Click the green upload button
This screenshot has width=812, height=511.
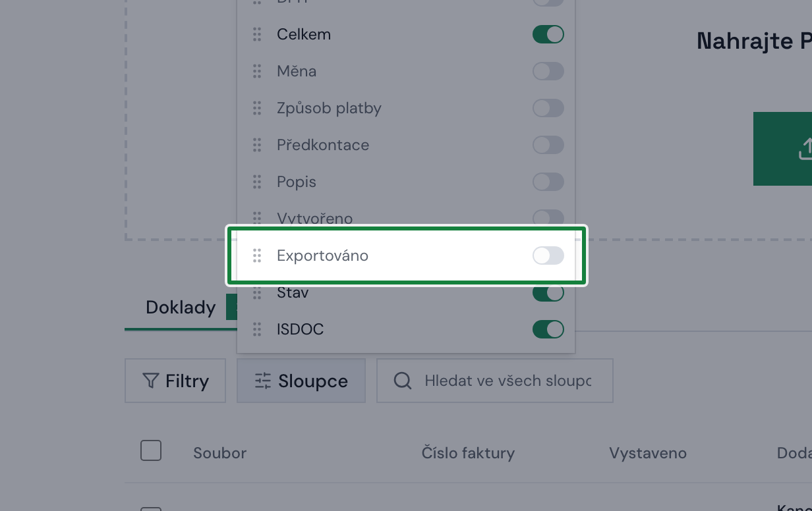coord(783,149)
